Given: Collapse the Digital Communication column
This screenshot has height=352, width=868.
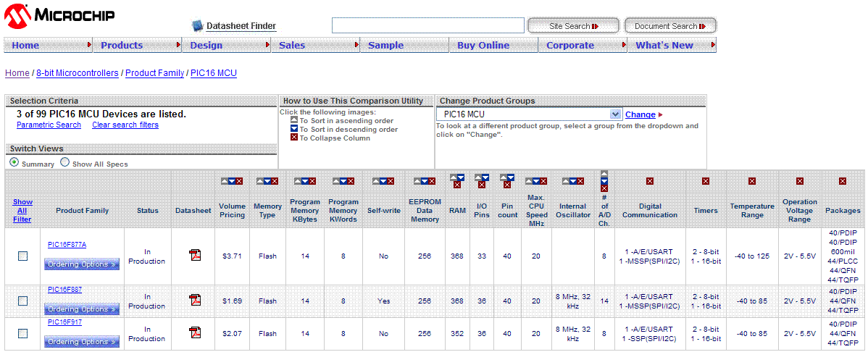Looking at the screenshot, I should (650, 181).
